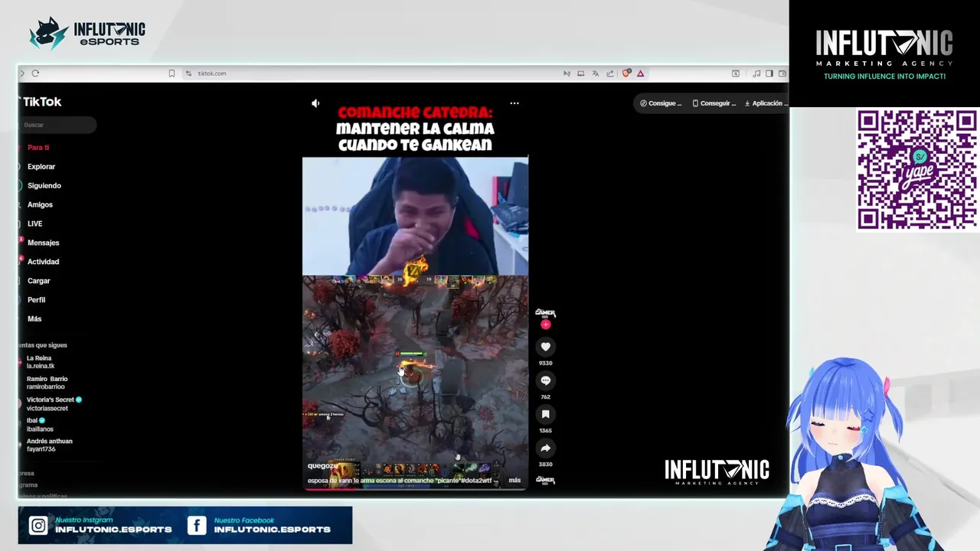Open Perfil in the sidebar

point(36,300)
